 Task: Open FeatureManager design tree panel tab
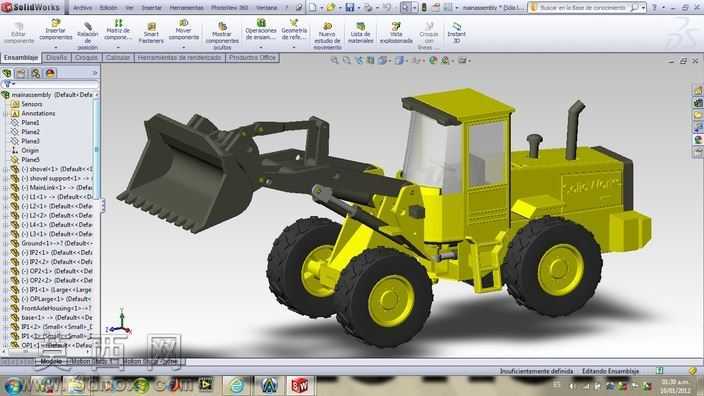coord(7,73)
